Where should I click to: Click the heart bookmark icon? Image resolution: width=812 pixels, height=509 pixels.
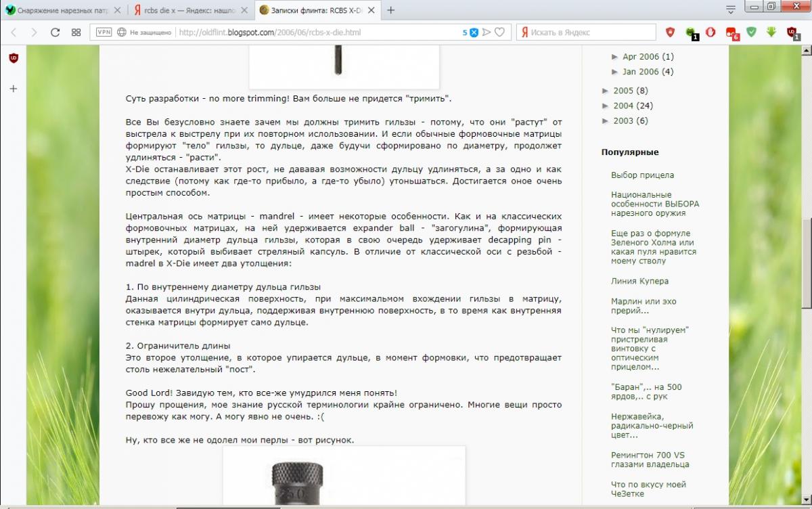[499, 32]
